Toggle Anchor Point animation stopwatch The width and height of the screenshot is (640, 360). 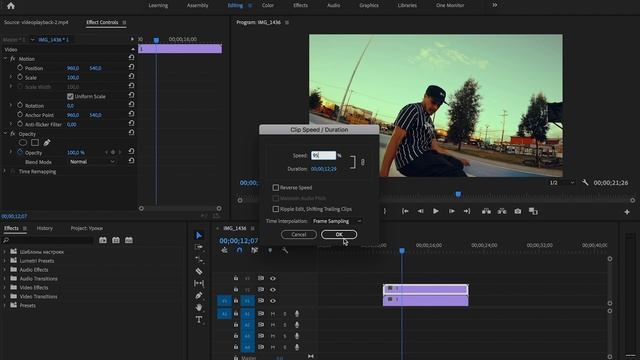tap(20, 115)
